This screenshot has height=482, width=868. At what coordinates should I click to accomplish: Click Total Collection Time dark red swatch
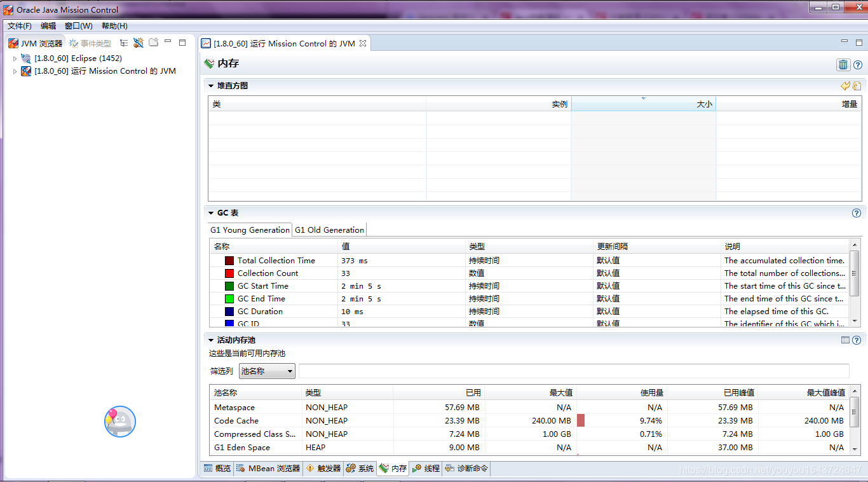pyautogui.click(x=229, y=261)
